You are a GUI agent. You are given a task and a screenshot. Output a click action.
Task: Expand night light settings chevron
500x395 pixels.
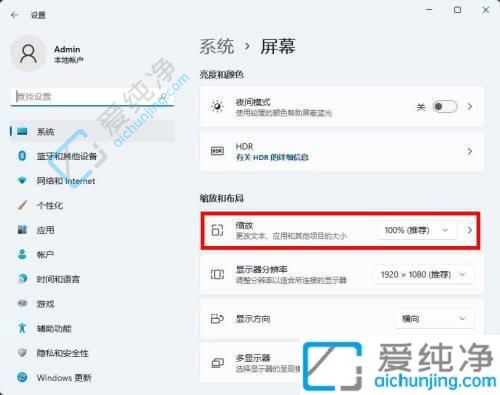click(470, 107)
